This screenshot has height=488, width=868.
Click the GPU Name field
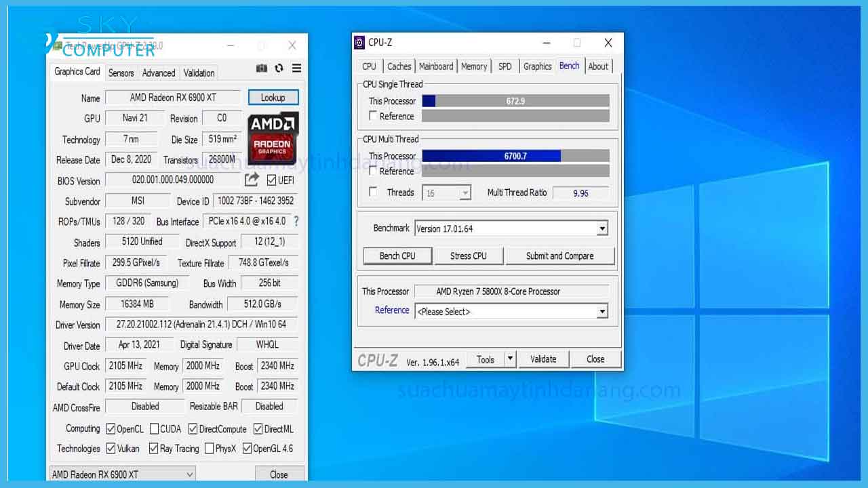click(x=172, y=98)
